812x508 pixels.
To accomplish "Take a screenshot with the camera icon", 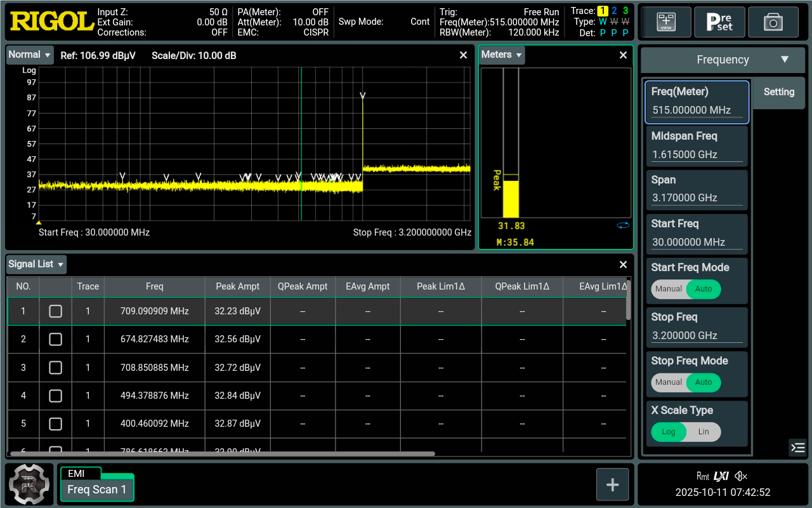I will click(x=773, y=22).
